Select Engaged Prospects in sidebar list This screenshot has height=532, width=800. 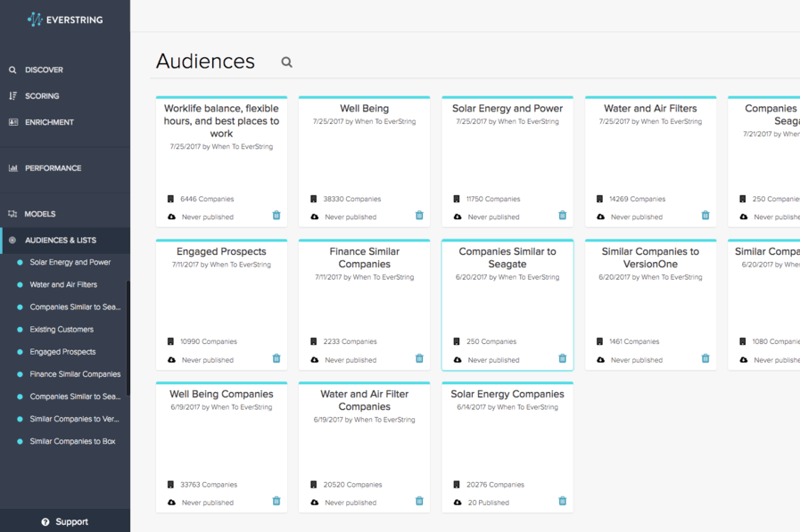coord(62,352)
